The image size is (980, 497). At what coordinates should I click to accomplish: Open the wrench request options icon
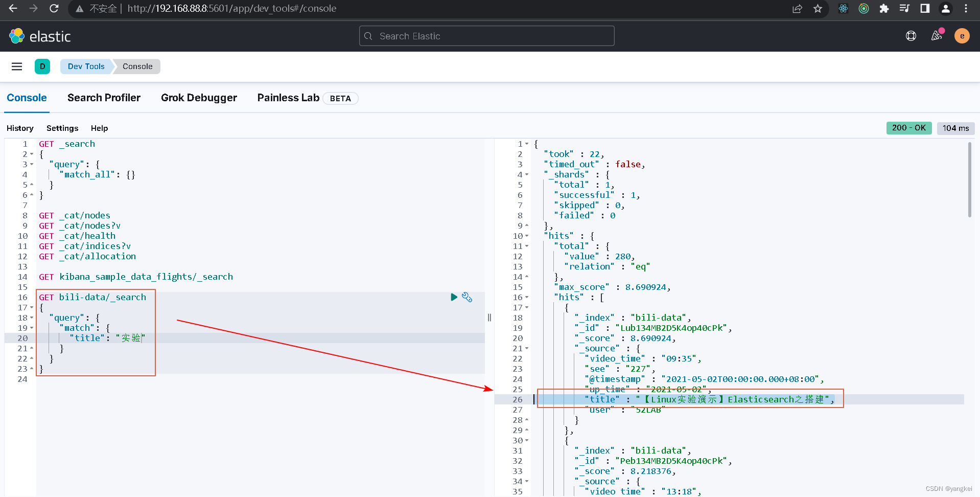[467, 297]
